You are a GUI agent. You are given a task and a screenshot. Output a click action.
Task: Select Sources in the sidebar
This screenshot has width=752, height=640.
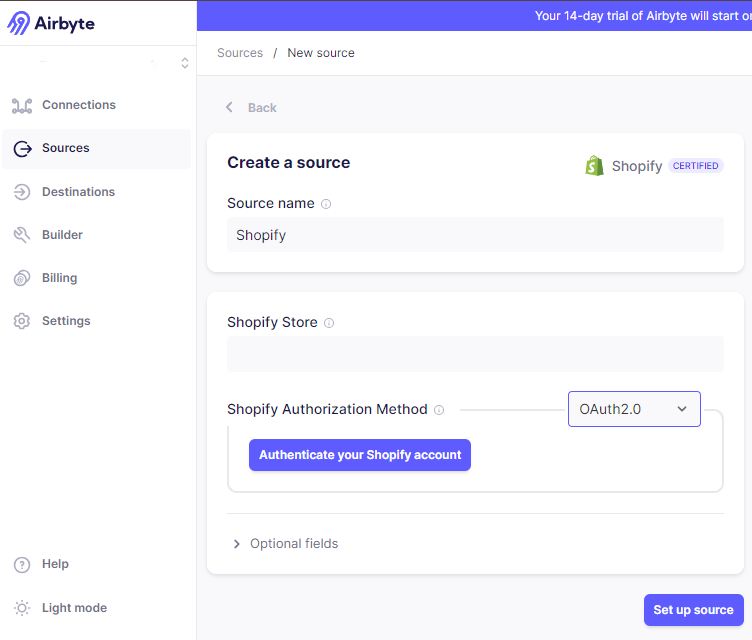[66, 148]
